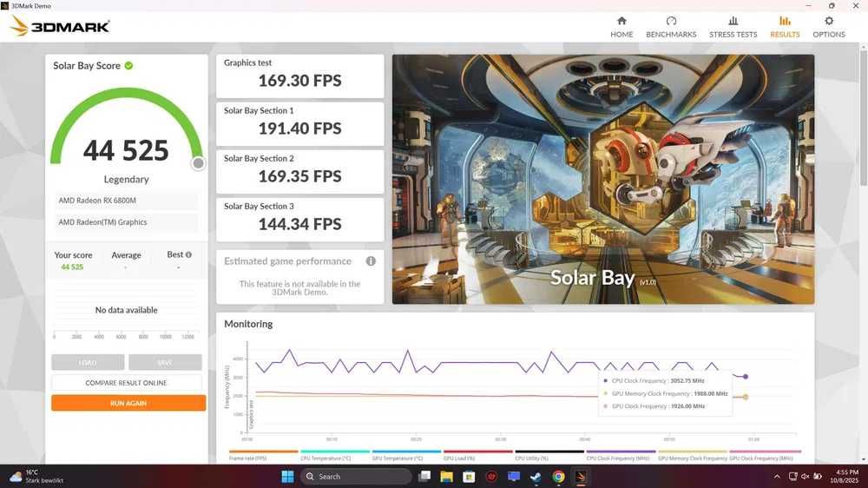Click the info icon next to Best

188,254
